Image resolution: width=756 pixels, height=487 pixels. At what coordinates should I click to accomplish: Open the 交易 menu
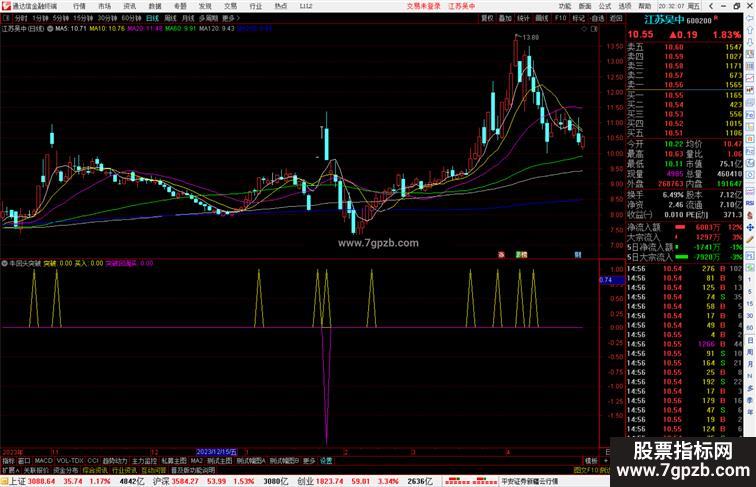point(230,6)
